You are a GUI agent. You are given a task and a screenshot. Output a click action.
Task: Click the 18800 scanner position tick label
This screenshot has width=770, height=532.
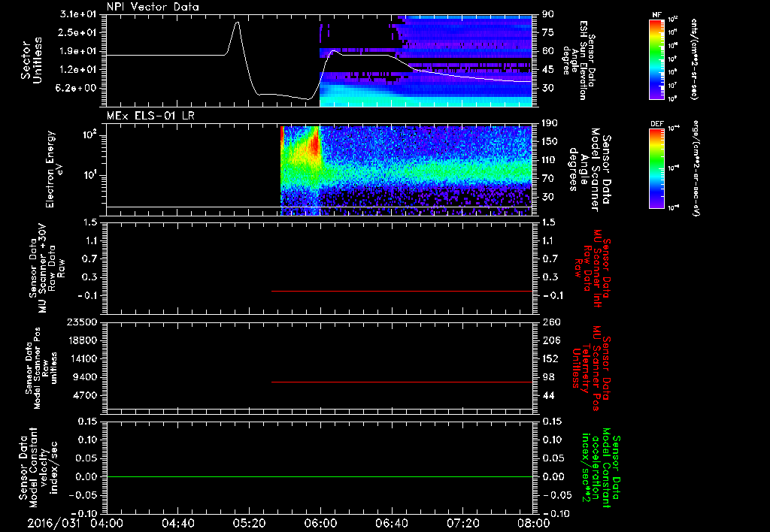click(x=81, y=340)
